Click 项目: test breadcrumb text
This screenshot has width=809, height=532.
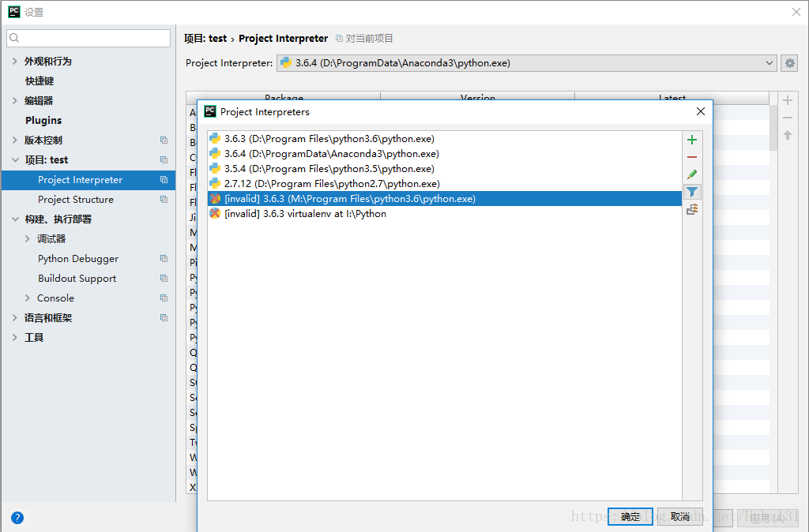[205, 38]
